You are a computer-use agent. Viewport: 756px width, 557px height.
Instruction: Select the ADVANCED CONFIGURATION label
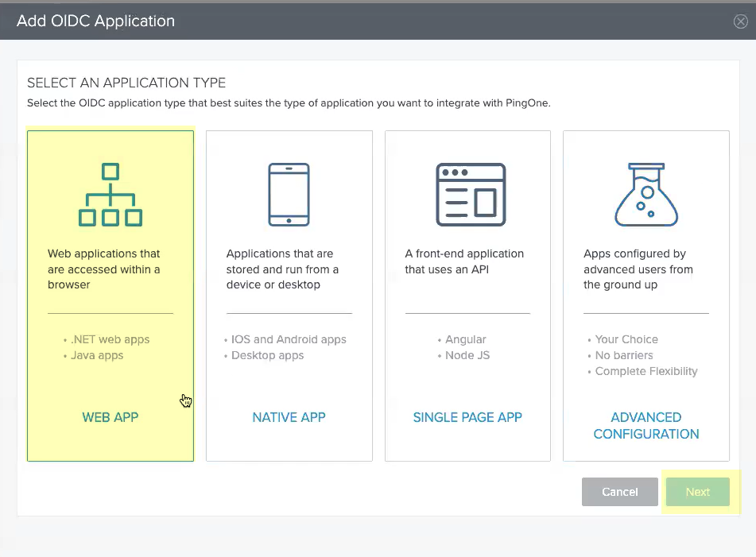point(646,425)
